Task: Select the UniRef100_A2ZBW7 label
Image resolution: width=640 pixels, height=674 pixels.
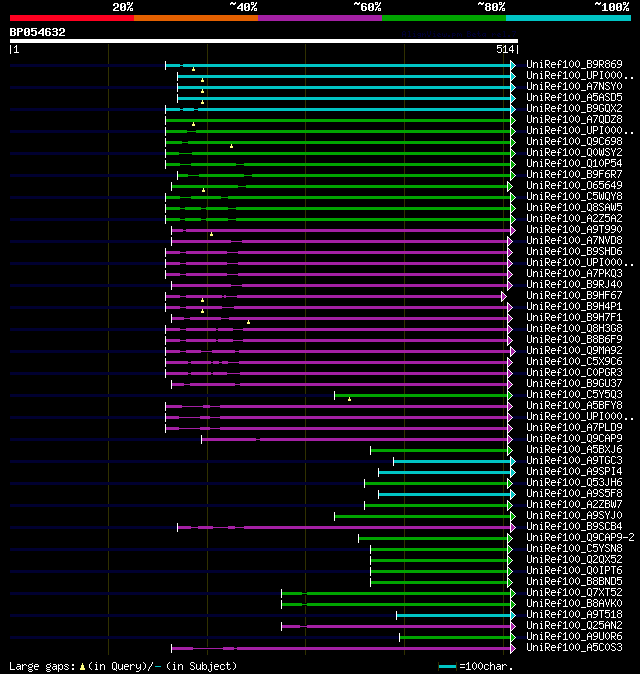Action: pos(574,505)
